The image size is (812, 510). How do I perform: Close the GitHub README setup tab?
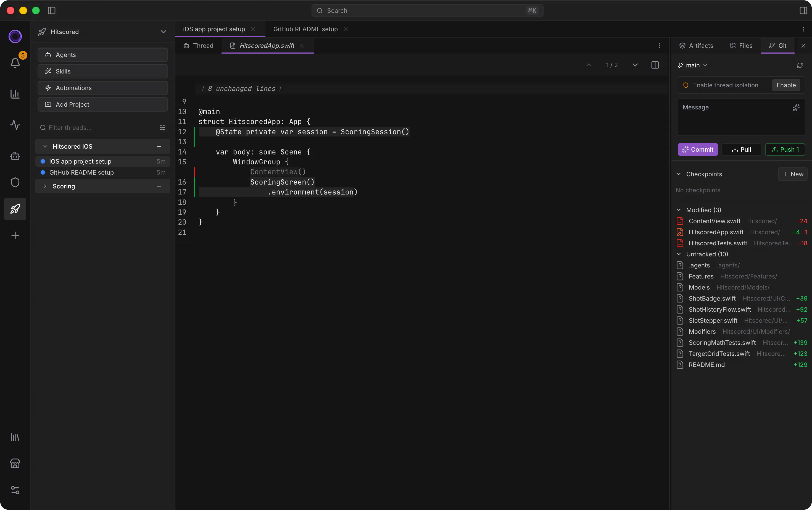coord(346,29)
